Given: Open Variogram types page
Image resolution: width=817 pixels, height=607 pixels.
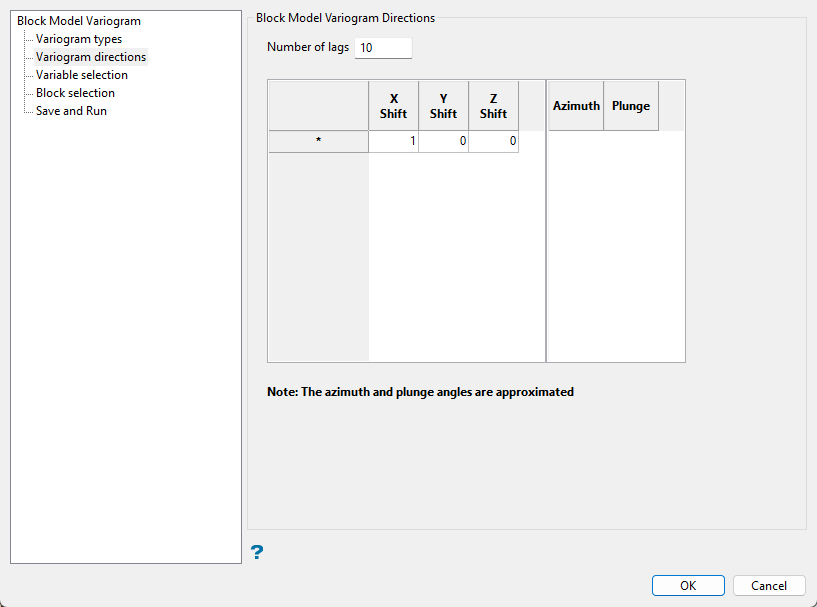Looking at the screenshot, I should (x=79, y=39).
